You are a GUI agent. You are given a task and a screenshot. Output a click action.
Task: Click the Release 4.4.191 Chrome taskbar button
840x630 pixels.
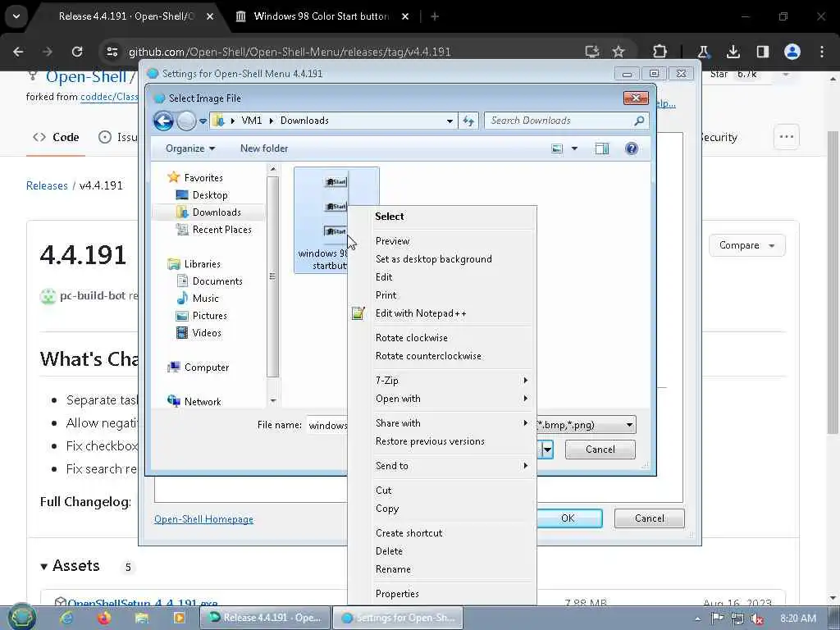[x=266, y=618]
